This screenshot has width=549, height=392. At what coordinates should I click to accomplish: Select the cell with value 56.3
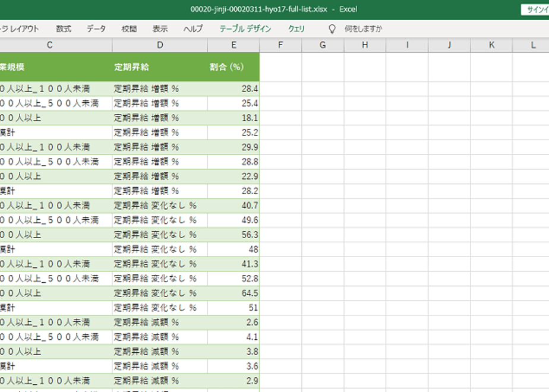(234, 235)
